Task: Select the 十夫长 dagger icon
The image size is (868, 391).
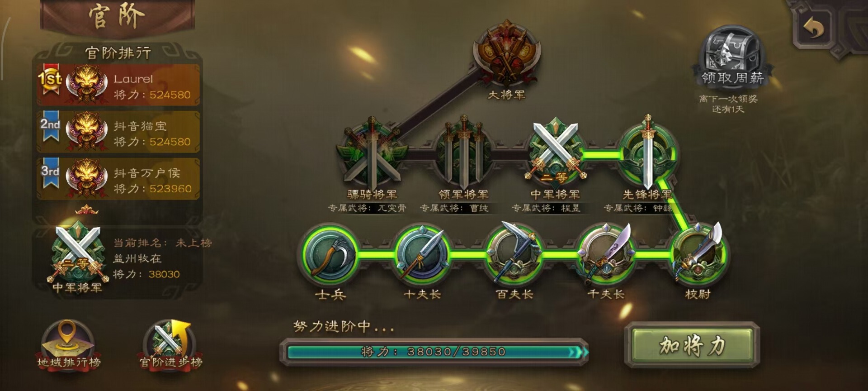Action: coord(422,253)
